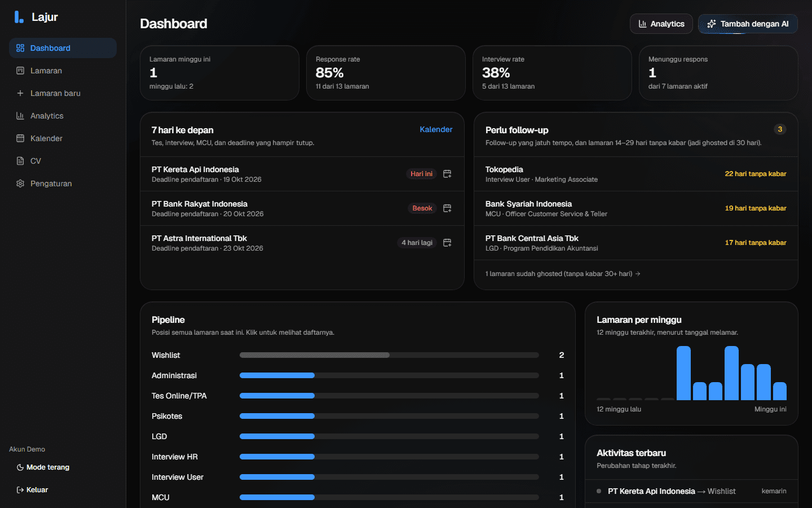Select PT Bank Central Asia Tbk follow-up entry
812x508 pixels.
[636, 243]
